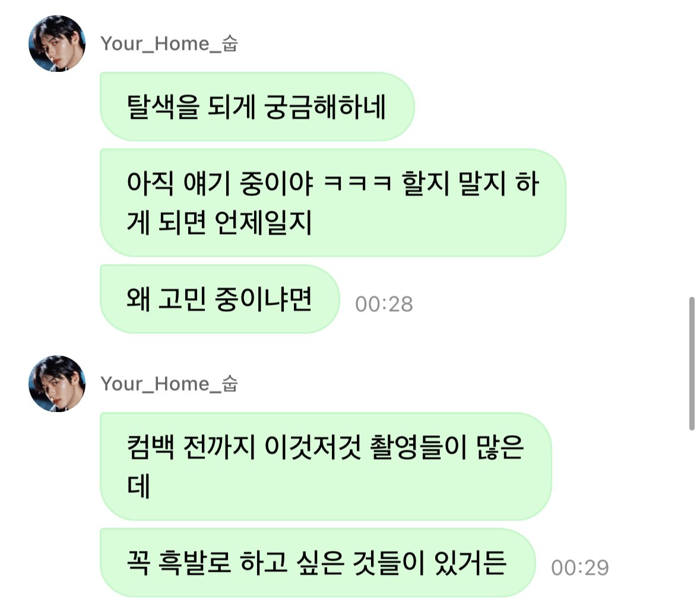Select the bubble '꼭 흑발로 하고 싶은 것들이 있거든'
700x608 pixels.
318,562
